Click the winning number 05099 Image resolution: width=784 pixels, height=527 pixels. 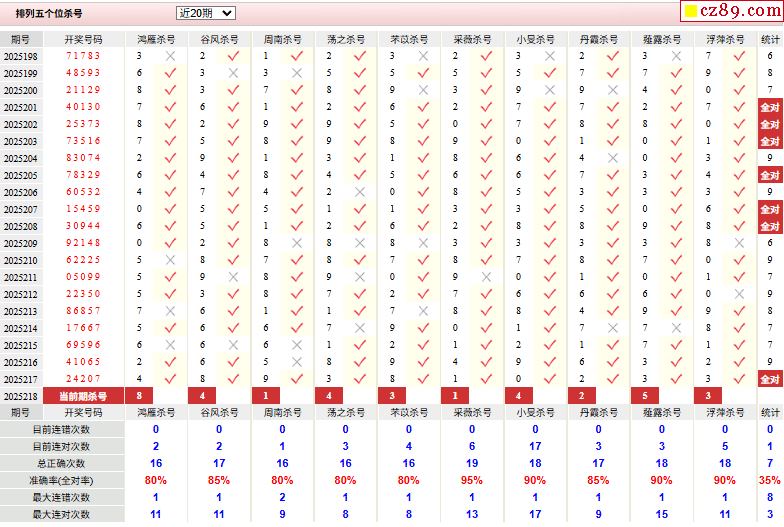pos(84,277)
